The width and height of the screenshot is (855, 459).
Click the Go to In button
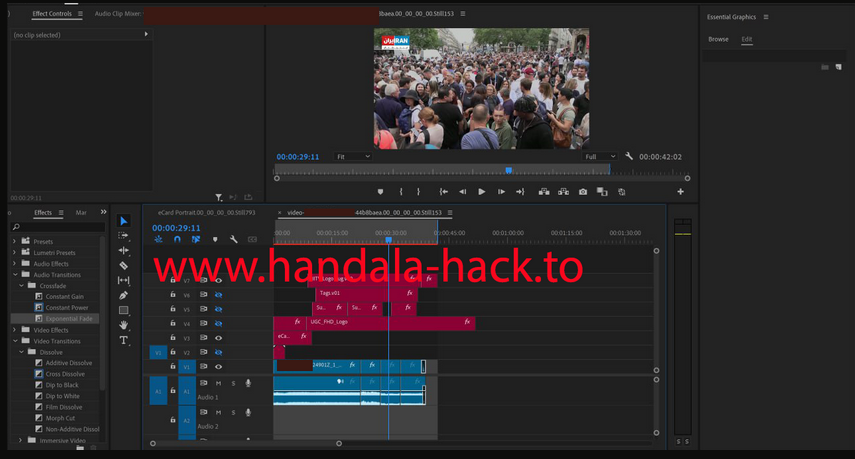pos(444,192)
